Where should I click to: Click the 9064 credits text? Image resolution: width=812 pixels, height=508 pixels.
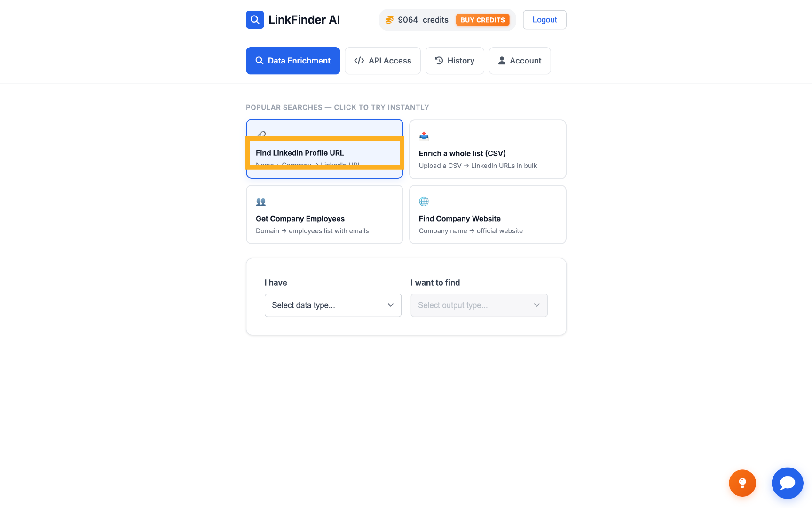click(x=423, y=20)
